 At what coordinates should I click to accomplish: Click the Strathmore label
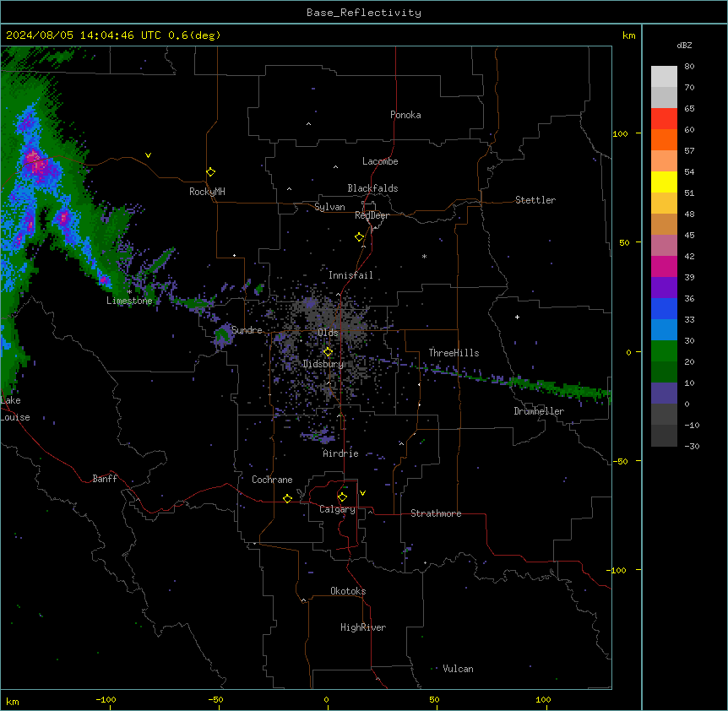(x=436, y=513)
